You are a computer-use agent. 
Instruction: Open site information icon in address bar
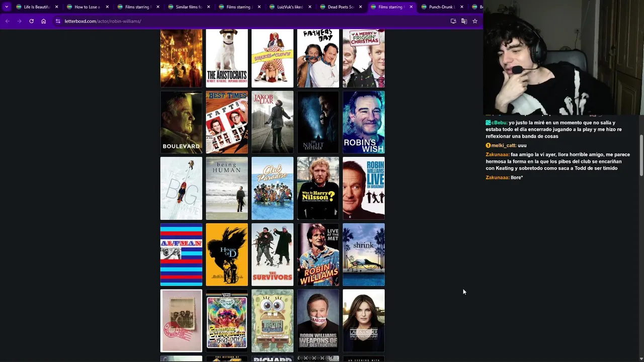click(x=58, y=21)
